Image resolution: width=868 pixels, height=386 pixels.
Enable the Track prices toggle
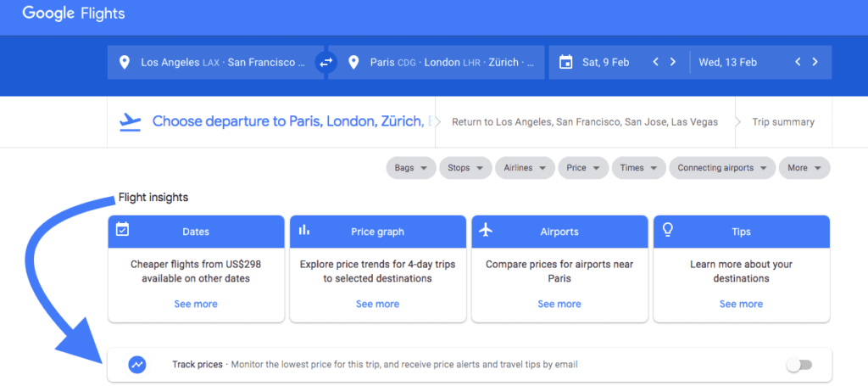pos(798,365)
